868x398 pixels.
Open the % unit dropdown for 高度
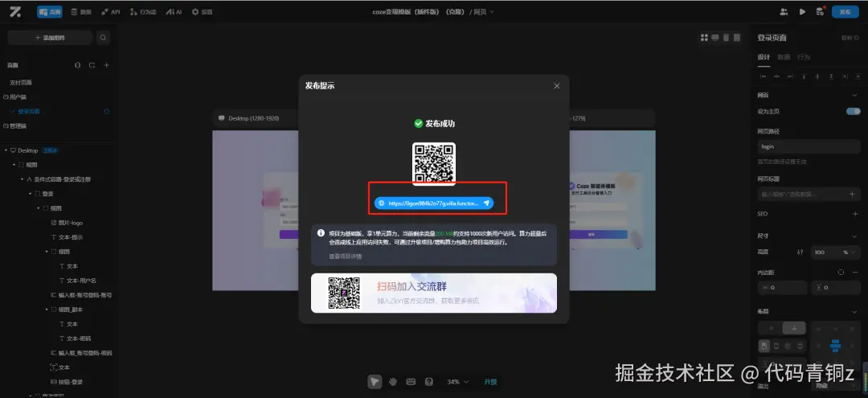pos(850,252)
